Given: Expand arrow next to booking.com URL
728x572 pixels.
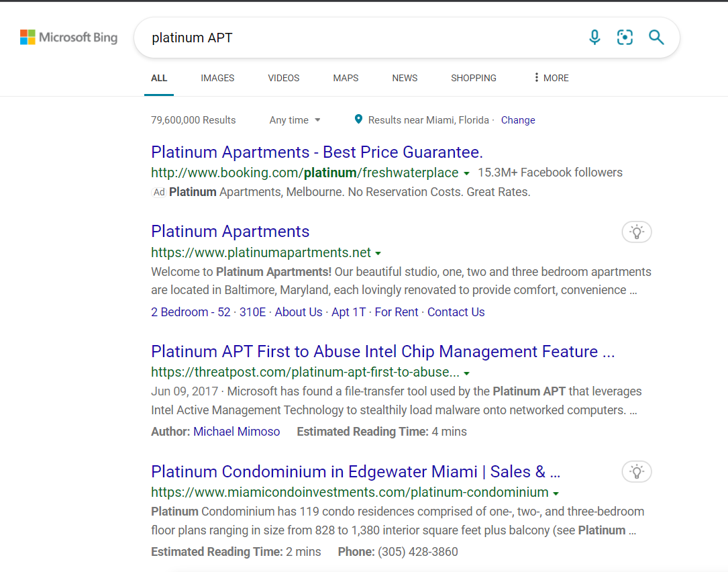Looking at the screenshot, I should tap(466, 173).
